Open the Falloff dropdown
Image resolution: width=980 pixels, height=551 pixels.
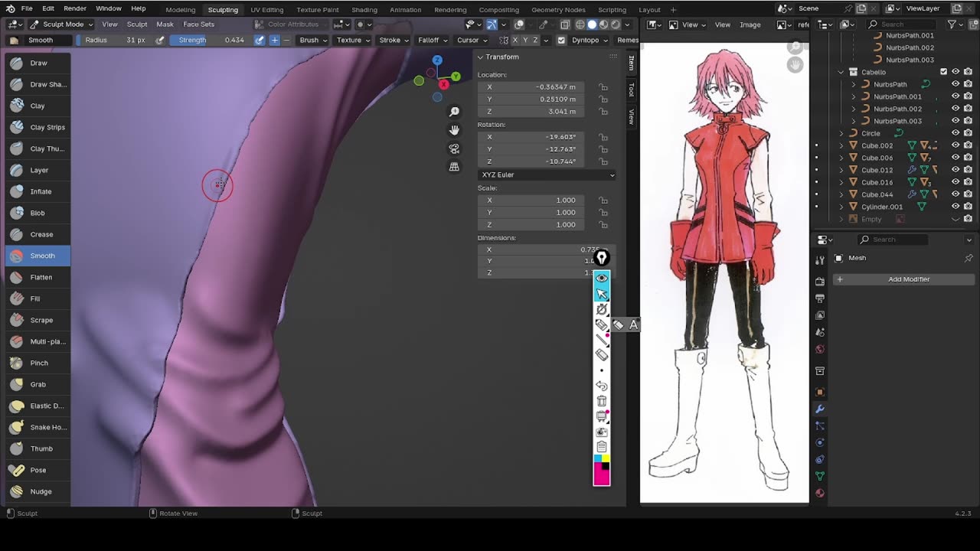pyautogui.click(x=433, y=40)
